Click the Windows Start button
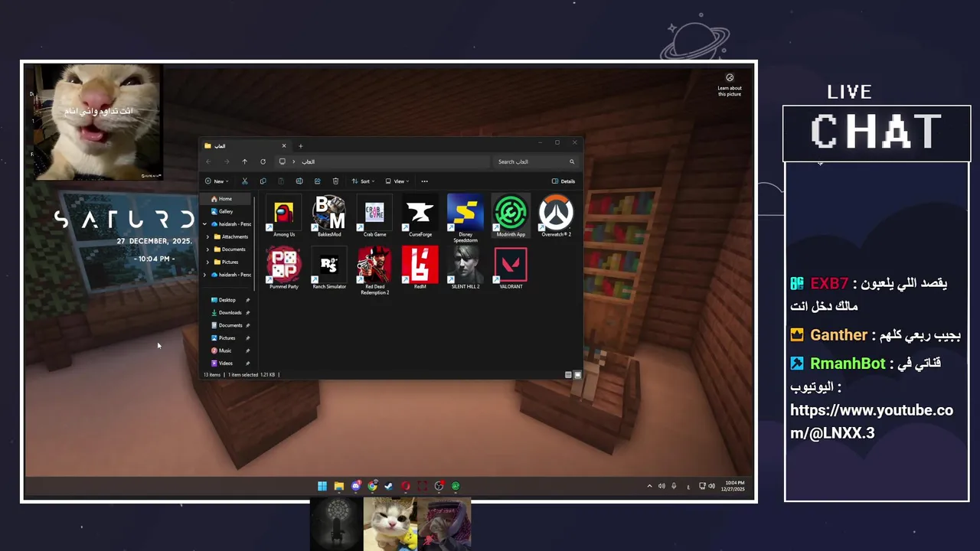 322,486
